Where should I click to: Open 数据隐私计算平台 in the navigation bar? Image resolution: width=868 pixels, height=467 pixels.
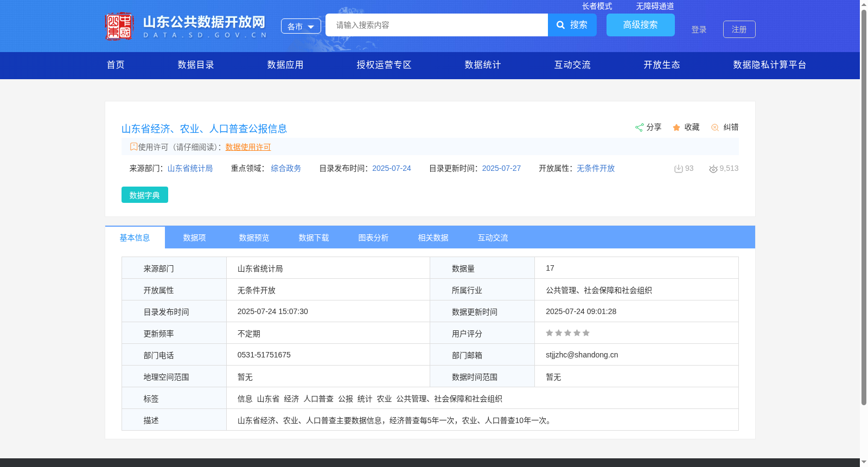click(770, 65)
